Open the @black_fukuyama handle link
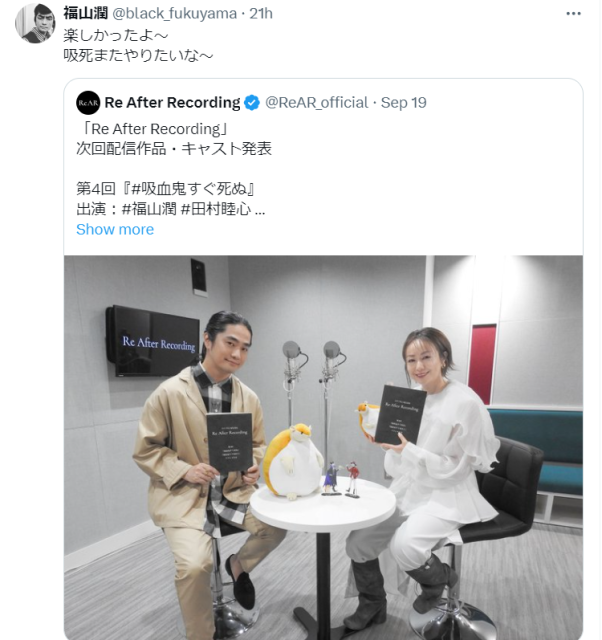This screenshot has width=602, height=640. tap(174, 13)
